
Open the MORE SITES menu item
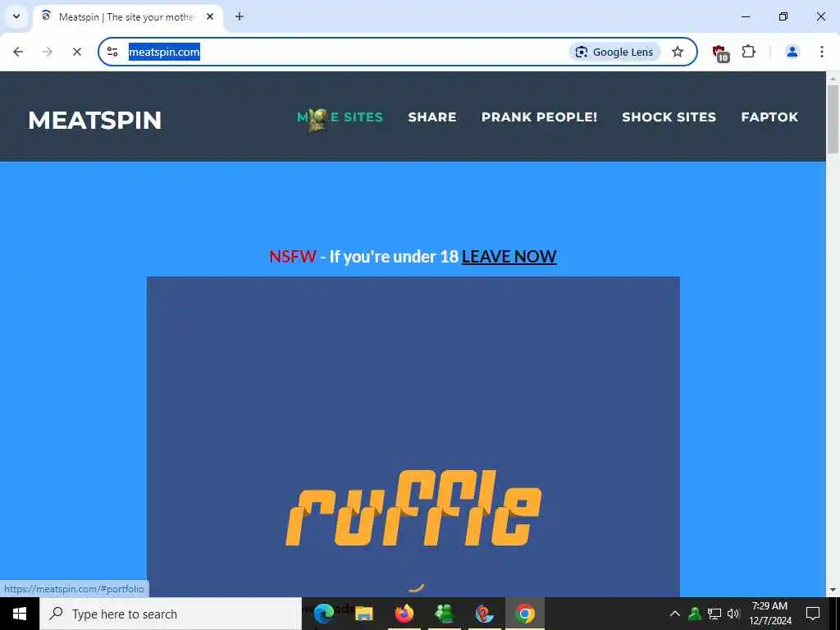[x=340, y=117]
